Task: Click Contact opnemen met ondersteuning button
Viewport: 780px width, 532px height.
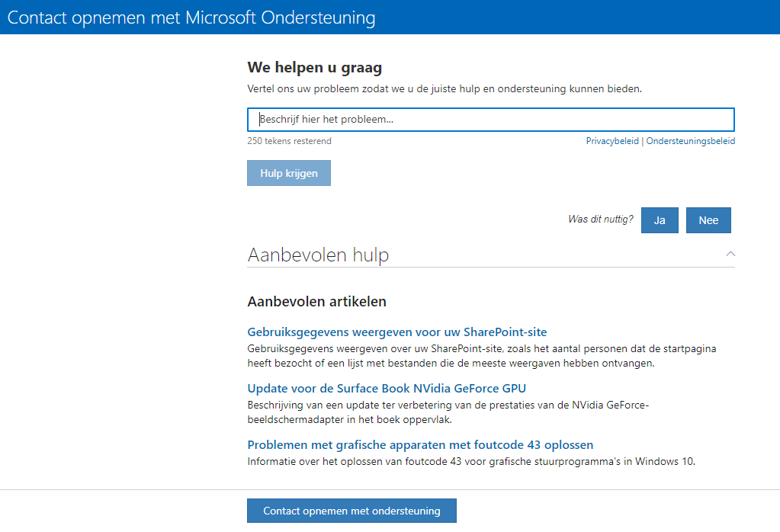Action: click(351, 511)
